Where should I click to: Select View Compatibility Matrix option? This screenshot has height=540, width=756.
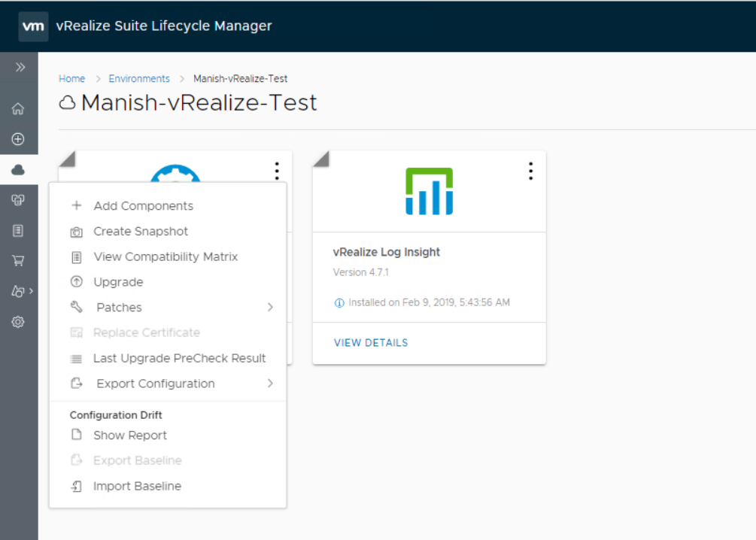(165, 256)
